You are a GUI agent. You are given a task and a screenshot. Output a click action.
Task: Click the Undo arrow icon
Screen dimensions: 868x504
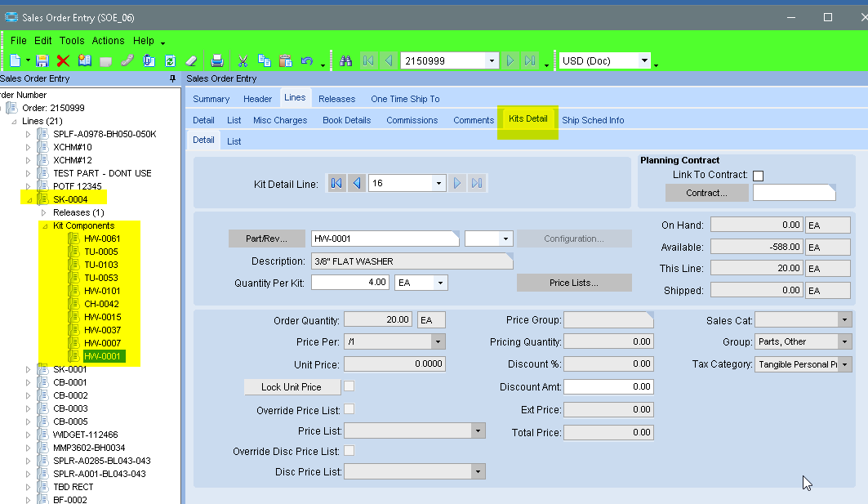[x=307, y=60]
